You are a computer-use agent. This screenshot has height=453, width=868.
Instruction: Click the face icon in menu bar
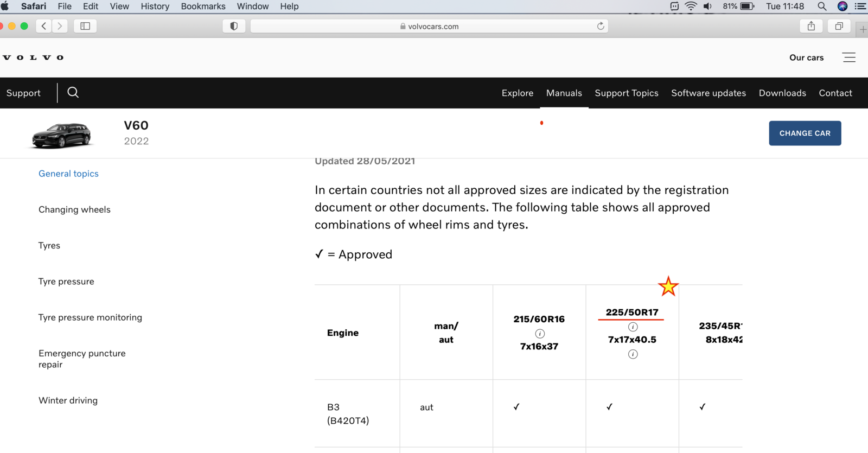pos(674,7)
